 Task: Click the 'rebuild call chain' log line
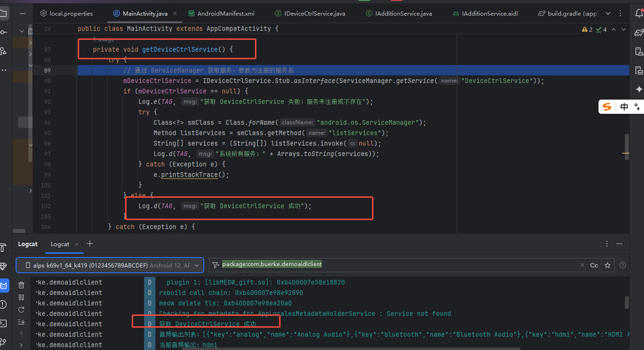pyautogui.click(x=231, y=293)
